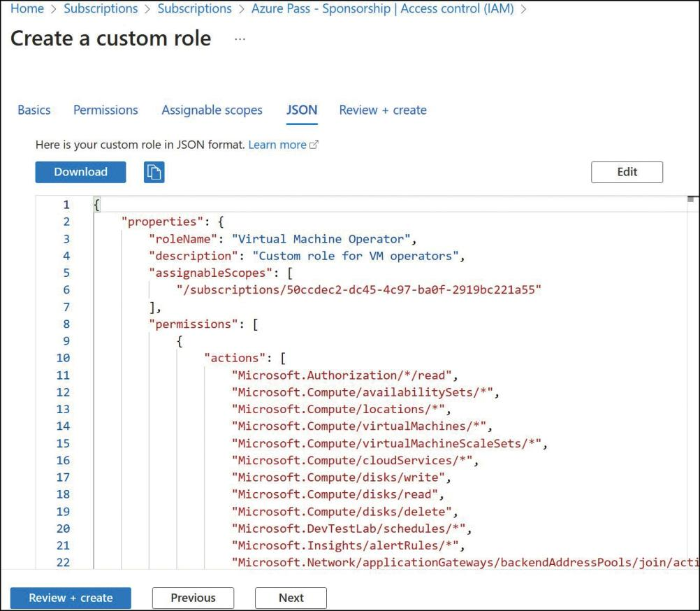Click the bottom Review + create button

[x=71, y=598]
